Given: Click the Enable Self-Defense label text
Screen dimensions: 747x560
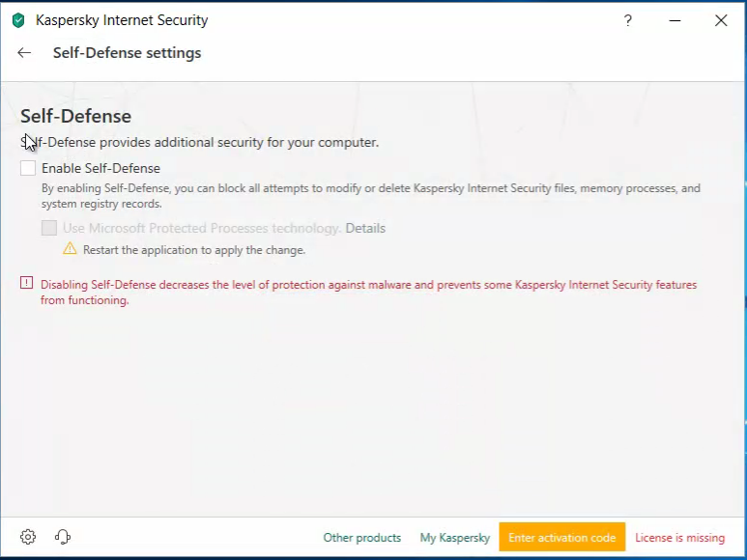Looking at the screenshot, I should click(x=101, y=168).
